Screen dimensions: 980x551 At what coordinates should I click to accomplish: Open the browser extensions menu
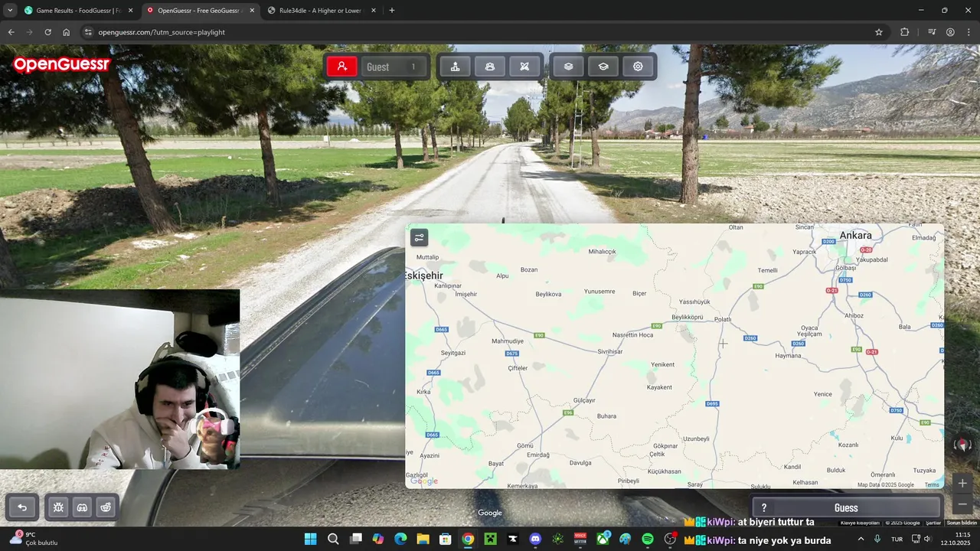tap(905, 32)
